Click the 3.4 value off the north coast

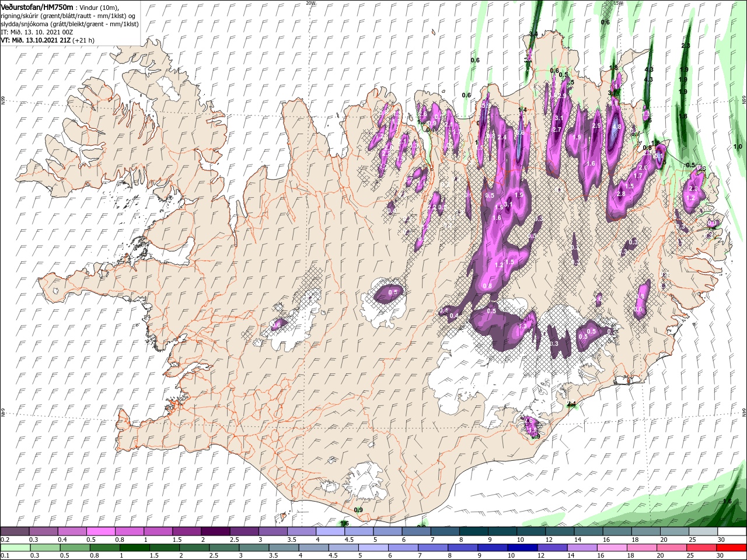click(x=533, y=34)
